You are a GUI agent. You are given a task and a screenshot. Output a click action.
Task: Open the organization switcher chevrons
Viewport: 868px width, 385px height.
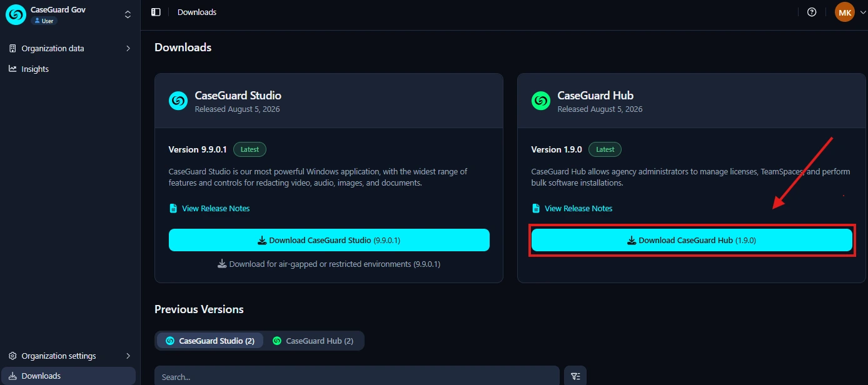click(128, 14)
